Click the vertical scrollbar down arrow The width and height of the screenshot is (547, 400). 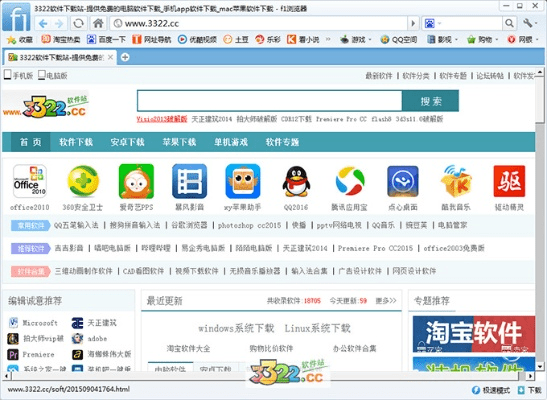(540, 367)
